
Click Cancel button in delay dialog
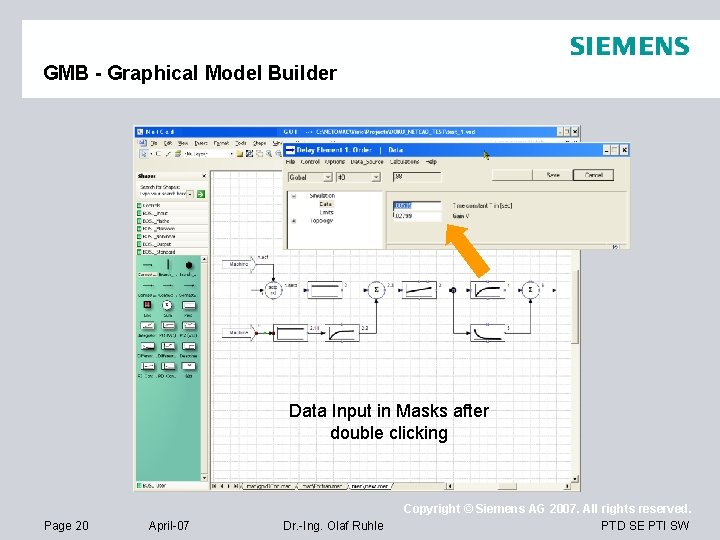(x=593, y=175)
